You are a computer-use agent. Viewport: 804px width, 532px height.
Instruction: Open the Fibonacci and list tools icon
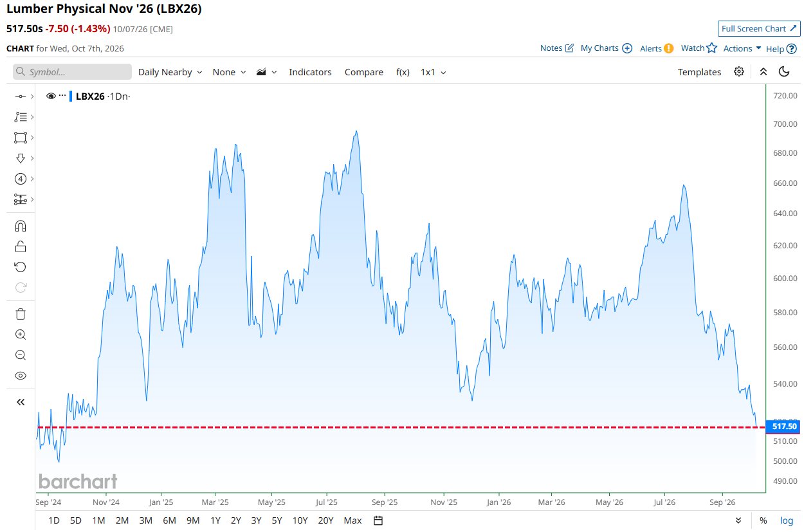[20, 117]
